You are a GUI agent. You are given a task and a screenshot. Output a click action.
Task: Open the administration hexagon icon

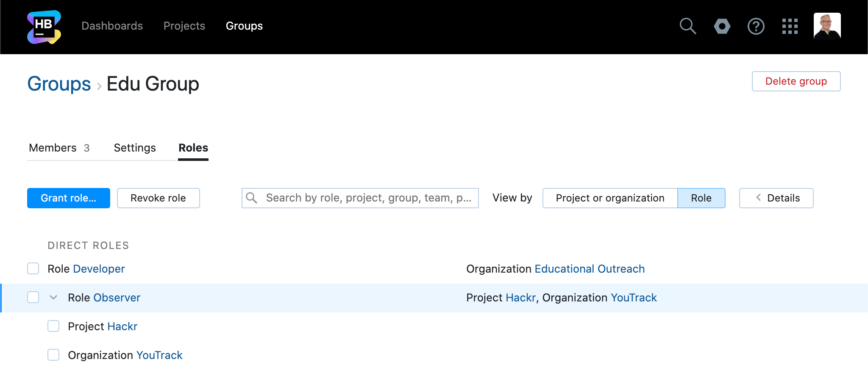pyautogui.click(x=722, y=26)
